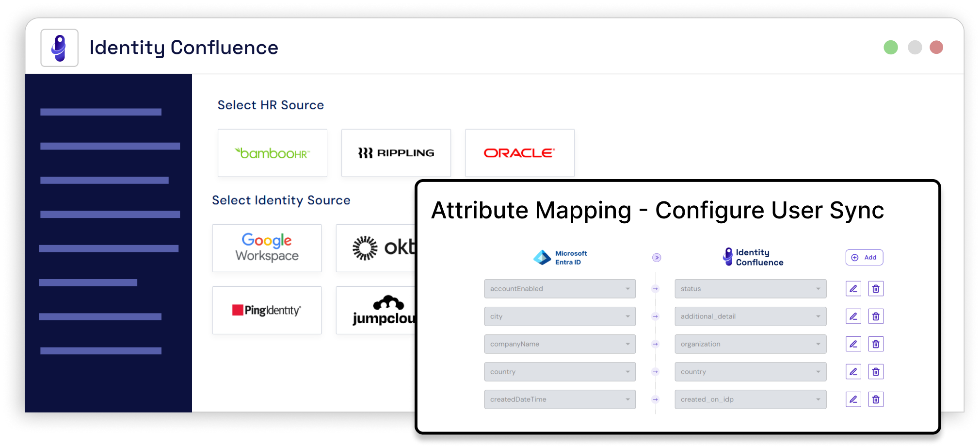This screenshot has width=980, height=446.
Task: Click the Select Identity Source heading
Action: click(x=281, y=200)
